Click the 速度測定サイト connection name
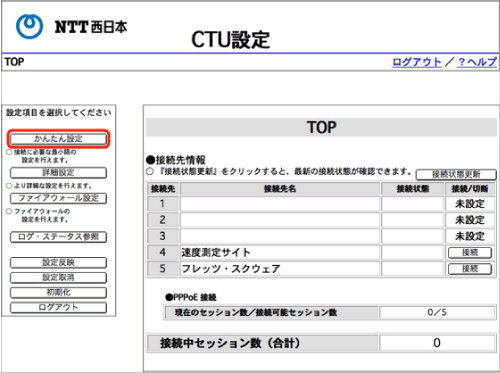The width and height of the screenshot is (500, 373). pos(216,253)
